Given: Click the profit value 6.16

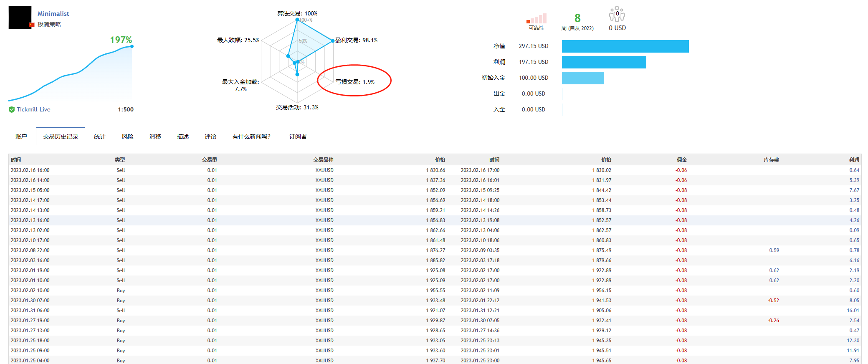Looking at the screenshot, I should click(854, 260).
